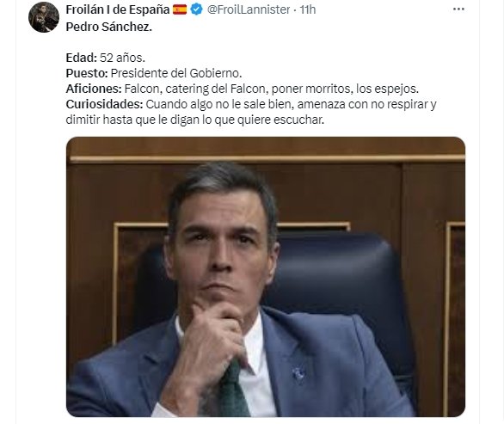Open the Froilán I de España profile name
504x424 pixels.
tap(117, 9)
